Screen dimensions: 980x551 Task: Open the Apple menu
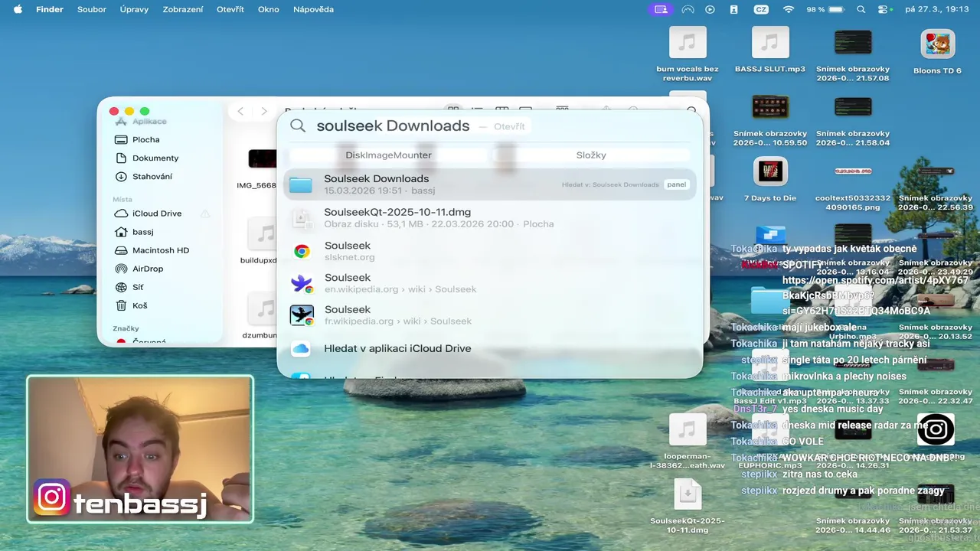click(x=18, y=9)
